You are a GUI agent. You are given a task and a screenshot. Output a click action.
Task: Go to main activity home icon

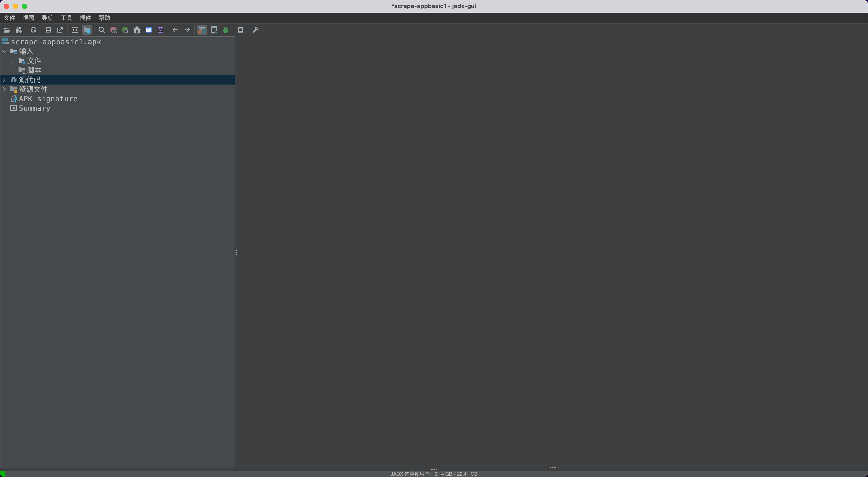[137, 30]
